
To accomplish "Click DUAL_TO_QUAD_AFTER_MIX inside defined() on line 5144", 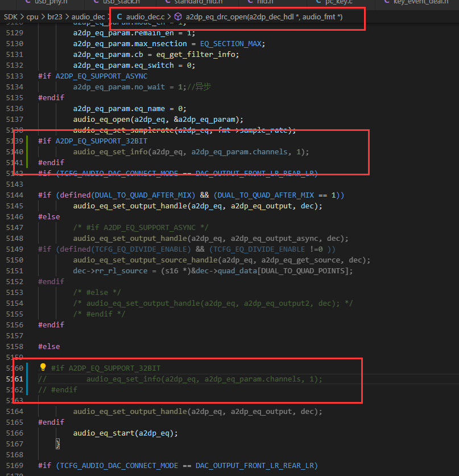I will pyautogui.click(x=143, y=195).
